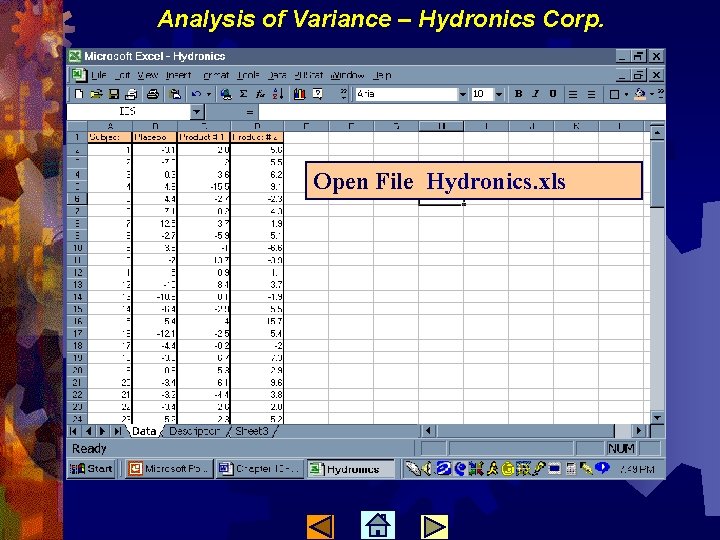Click the vertical scrollbar down arrow

pos(658,417)
